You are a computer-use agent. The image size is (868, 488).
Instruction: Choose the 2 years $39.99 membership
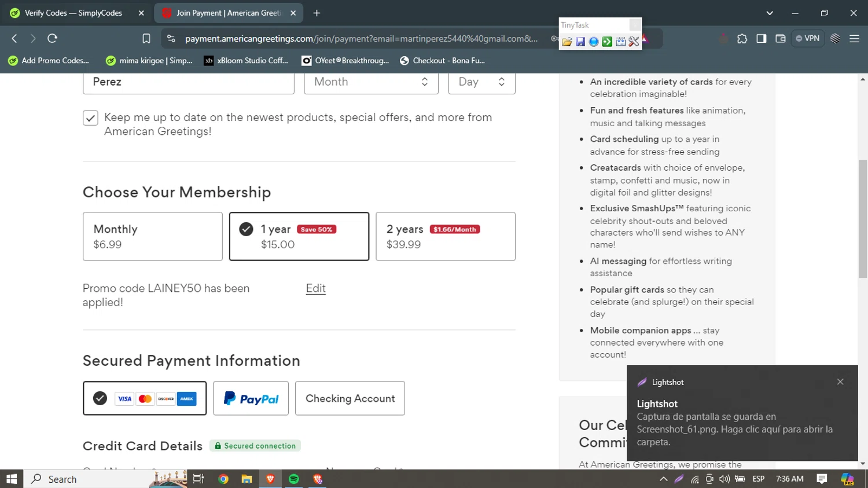coord(446,236)
